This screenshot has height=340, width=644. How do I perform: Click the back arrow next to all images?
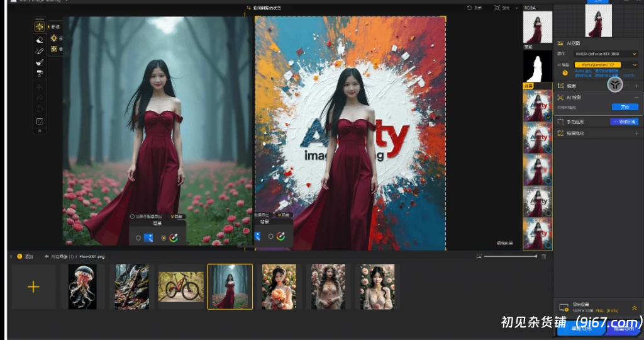tap(47, 256)
